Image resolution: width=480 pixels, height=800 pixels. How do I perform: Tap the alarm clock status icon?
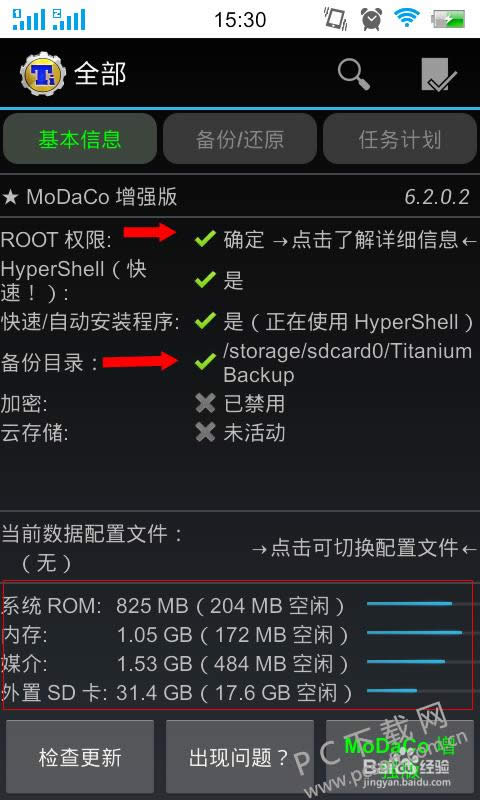point(371,19)
